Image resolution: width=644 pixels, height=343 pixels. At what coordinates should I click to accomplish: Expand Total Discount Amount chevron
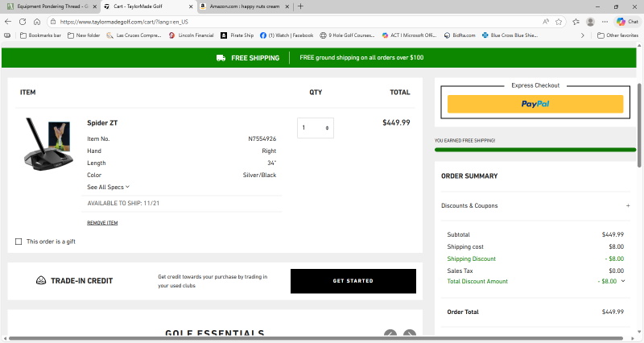623,281
